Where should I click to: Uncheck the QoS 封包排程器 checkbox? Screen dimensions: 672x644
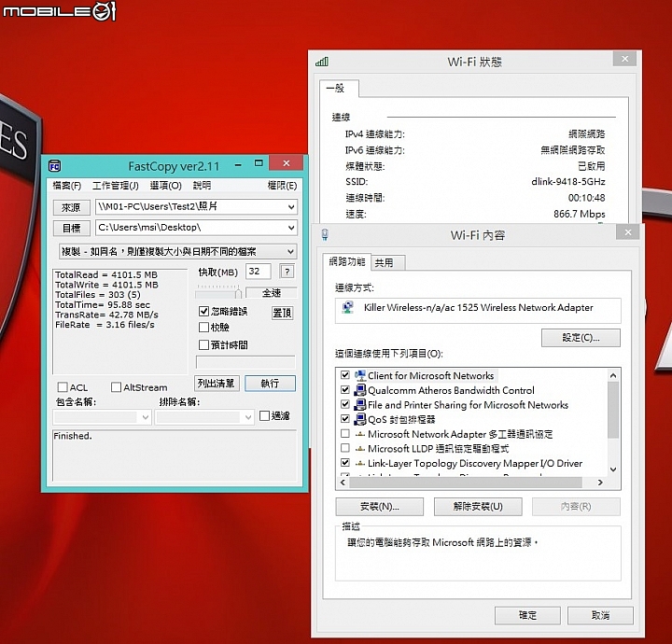point(345,419)
